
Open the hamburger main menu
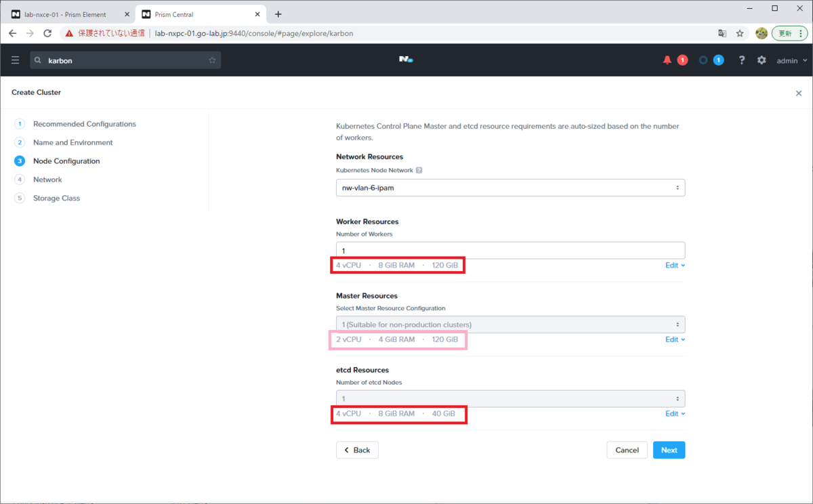[x=15, y=60]
